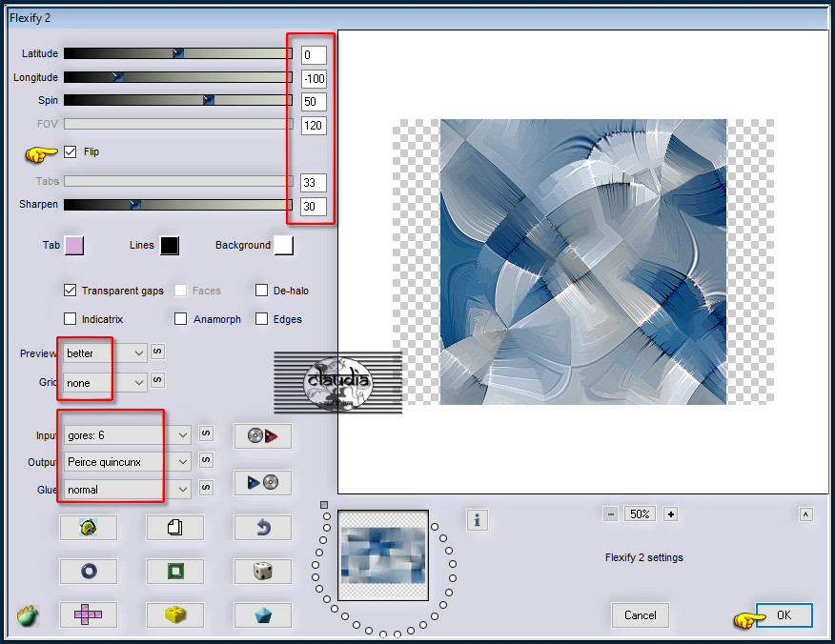Image resolution: width=835 pixels, height=644 pixels.
Task: Zoom in with the plus button
Action: point(670,514)
